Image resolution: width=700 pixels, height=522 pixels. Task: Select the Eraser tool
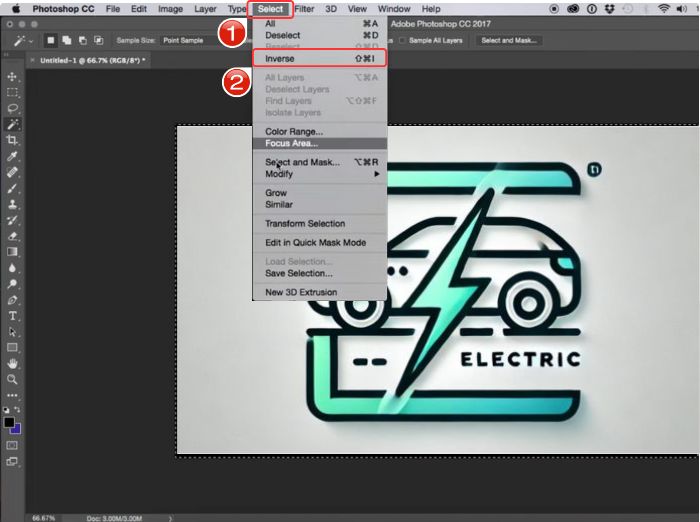(x=12, y=236)
